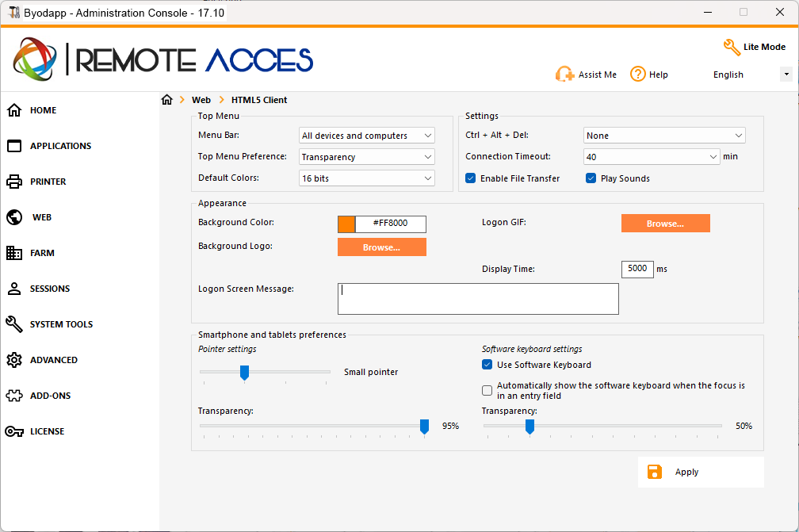Open the Printer icon in sidebar
This screenshot has height=532, width=799.
(14, 182)
